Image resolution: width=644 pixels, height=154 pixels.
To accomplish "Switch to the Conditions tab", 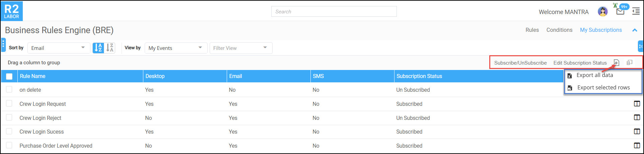I will (559, 30).
